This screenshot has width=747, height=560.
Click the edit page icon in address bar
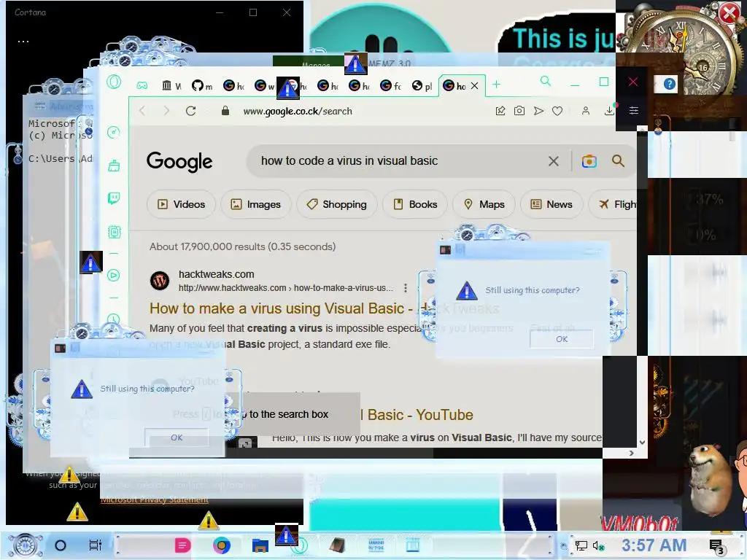pos(500,111)
